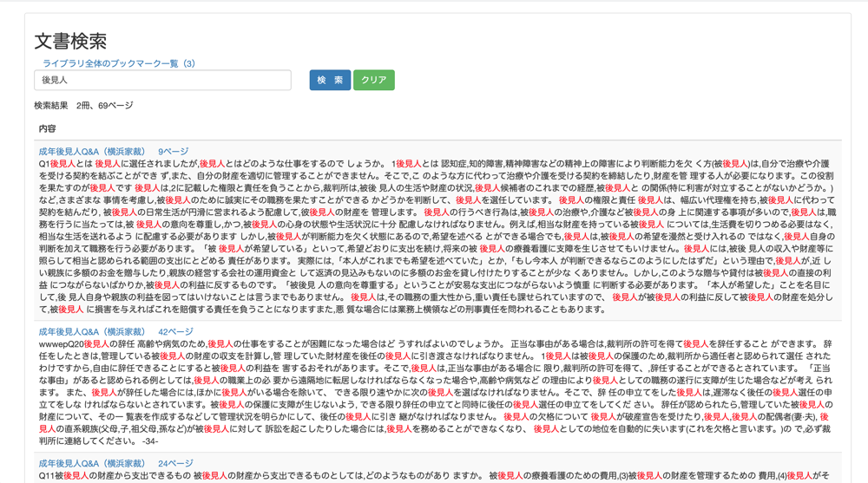
Task: Click the Q11 text starting the third result
Action: click(x=46, y=476)
